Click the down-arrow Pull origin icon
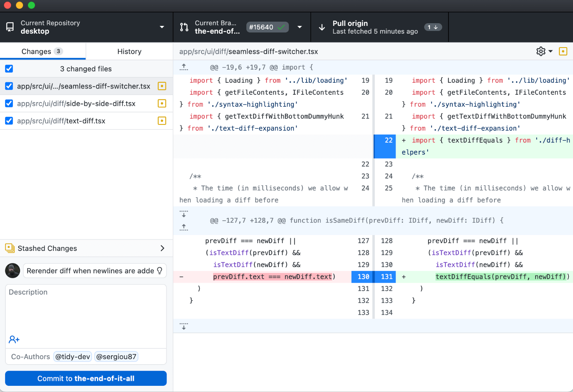Screen dimensions: 573x392 coord(322,27)
